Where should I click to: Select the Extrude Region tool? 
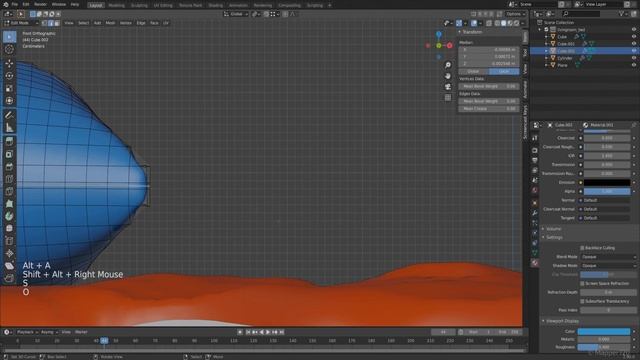click(x=9, y=141)
